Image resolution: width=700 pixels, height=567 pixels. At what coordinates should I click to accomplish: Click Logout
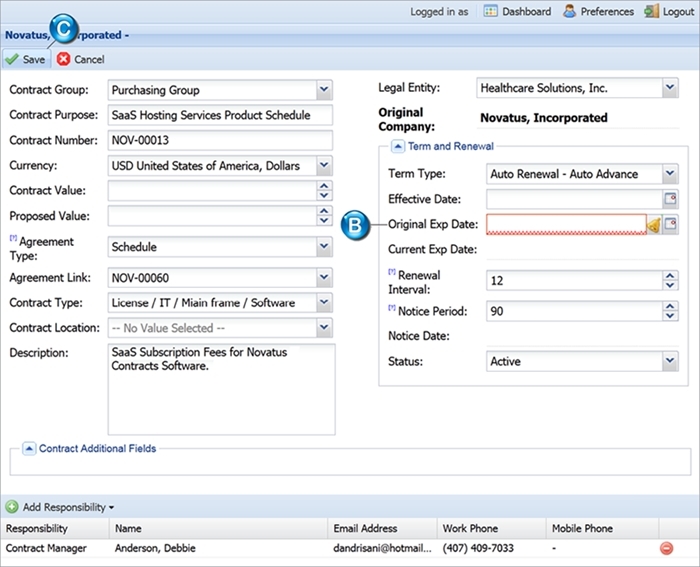click(669, 12)
